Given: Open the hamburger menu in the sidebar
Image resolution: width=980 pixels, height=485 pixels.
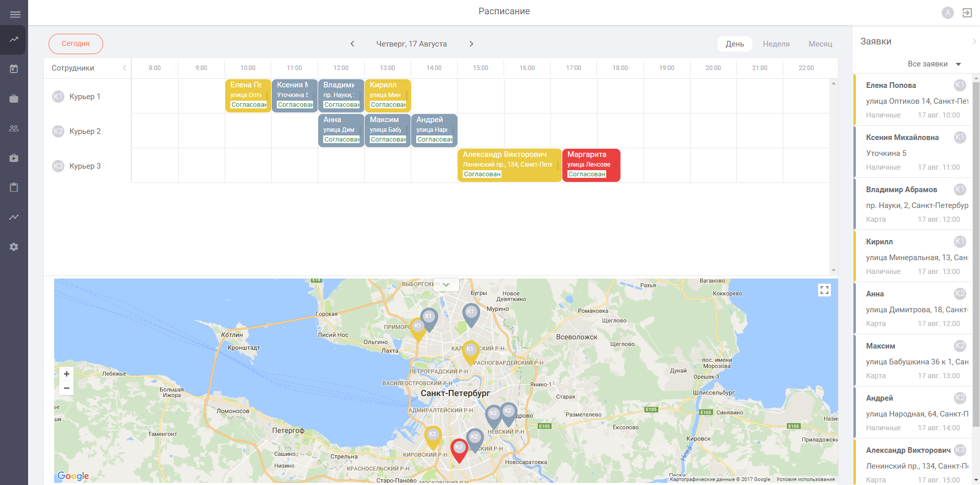Looking at the screenshot, I should (x=15, y=14).
